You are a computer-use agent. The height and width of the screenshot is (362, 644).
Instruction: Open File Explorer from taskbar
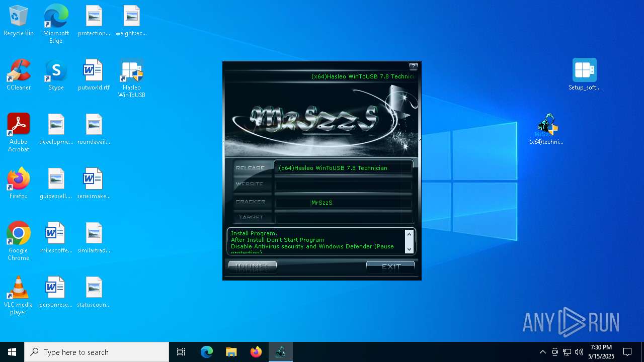tap(231, 352)
